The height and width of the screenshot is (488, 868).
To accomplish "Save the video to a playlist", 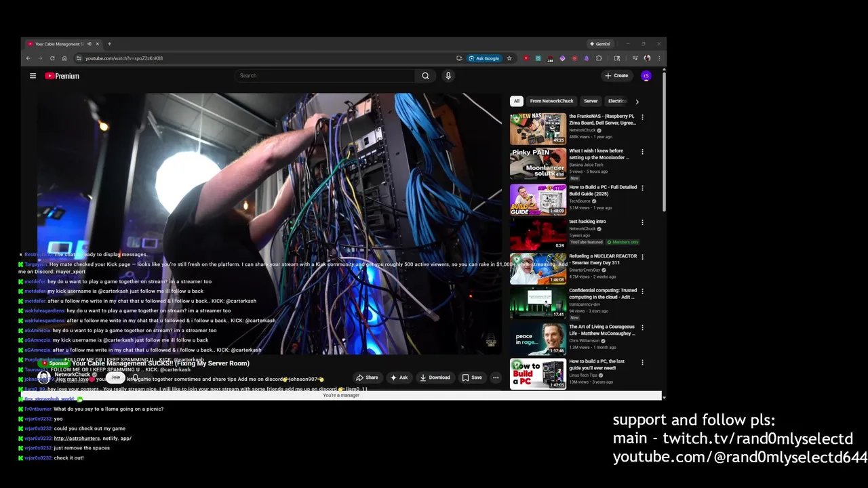I will pos(472,378).
